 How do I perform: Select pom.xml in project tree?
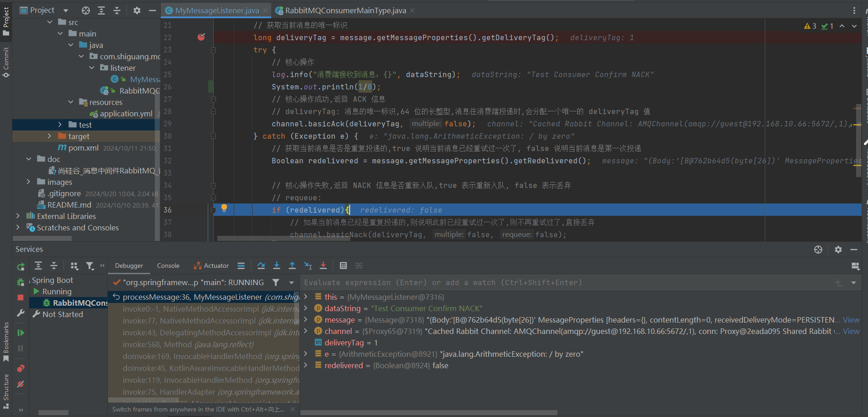point(83,148)
